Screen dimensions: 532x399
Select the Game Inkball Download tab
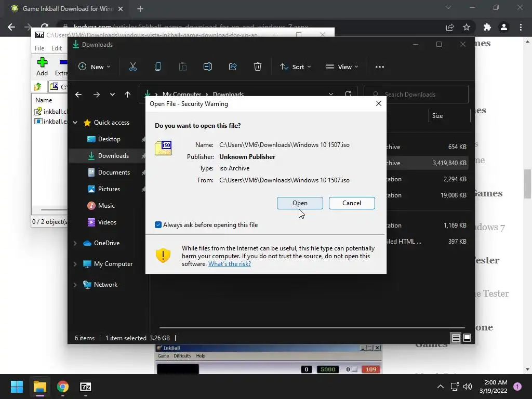[x=67, y=9]
